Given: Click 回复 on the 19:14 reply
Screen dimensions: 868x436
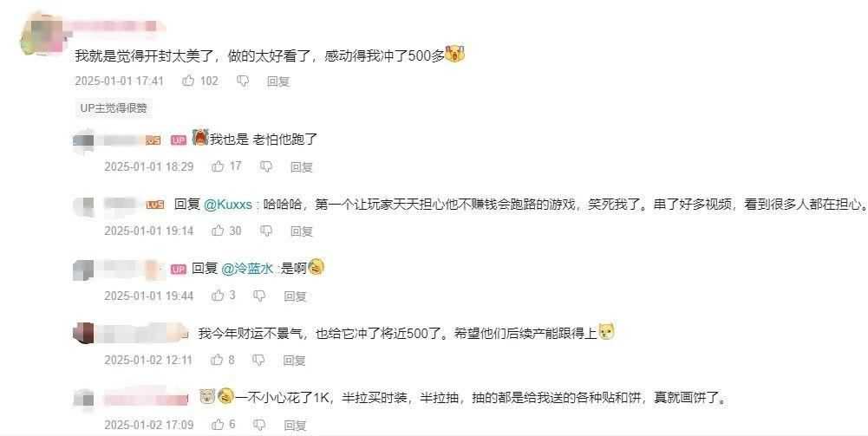Looking at the screenshot, I should click(302, 231).
